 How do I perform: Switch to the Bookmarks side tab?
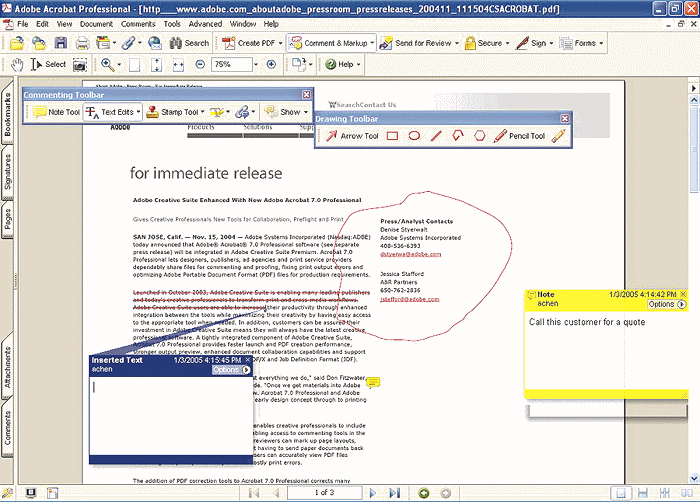8,114
